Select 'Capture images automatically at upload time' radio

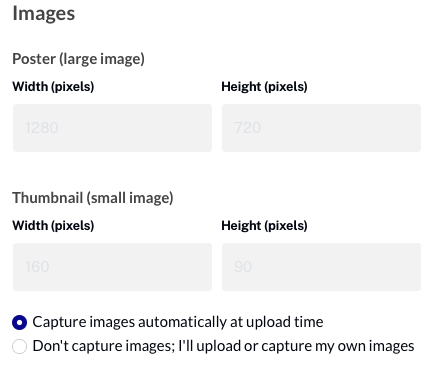(x=19, y=322)
